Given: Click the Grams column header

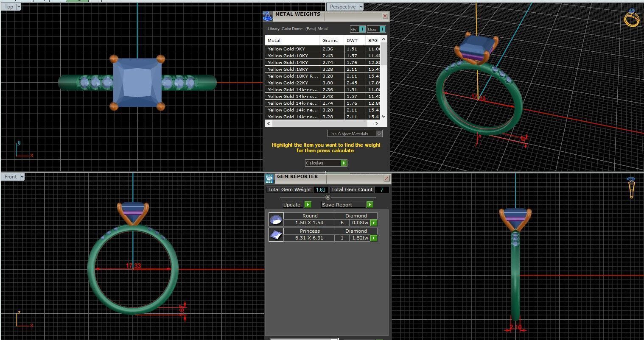Looking at the screenshot, I should (332, 40).
